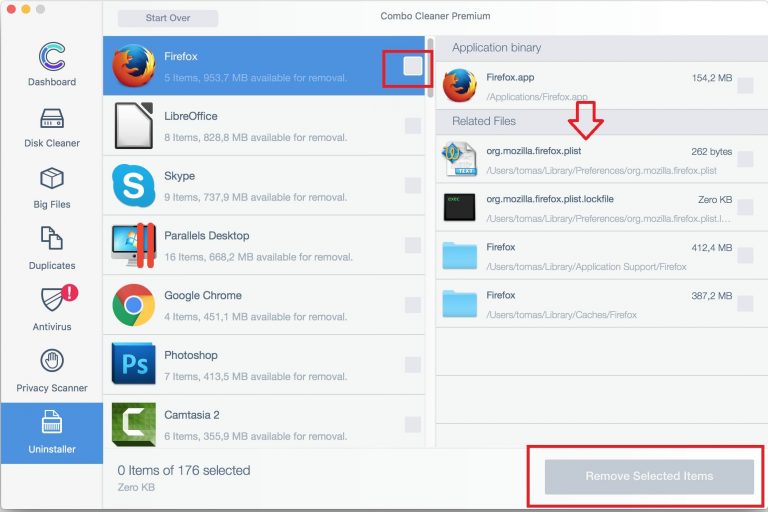
Task: Check the Firefox 387,2 MB folder checkbox
Action: click(x=745, y=303)
